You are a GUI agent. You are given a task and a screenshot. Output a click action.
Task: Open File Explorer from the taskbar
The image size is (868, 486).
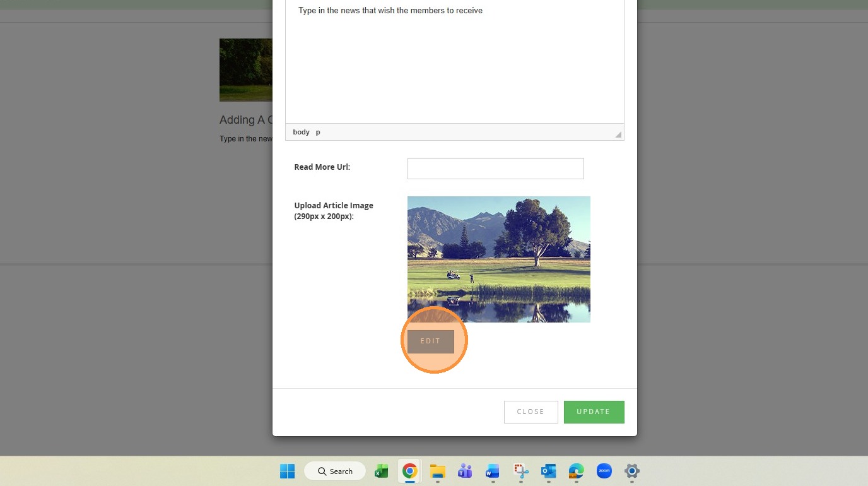coord(437,471)
